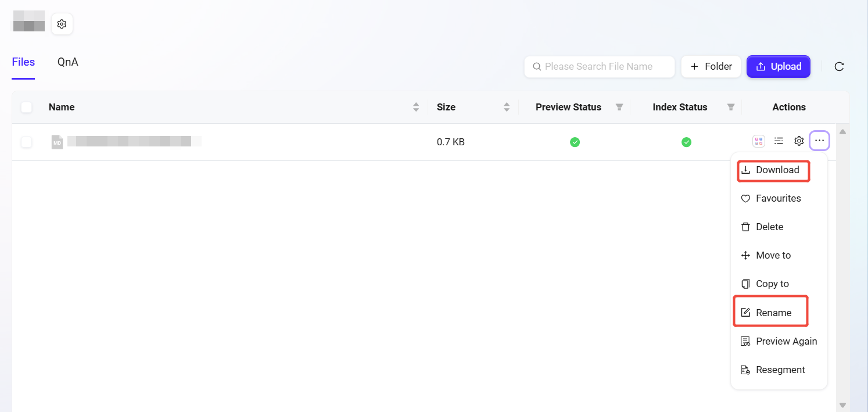868x412 pixels.
Task: Open file settings gear in Actions column
Action: coord(799,141)
